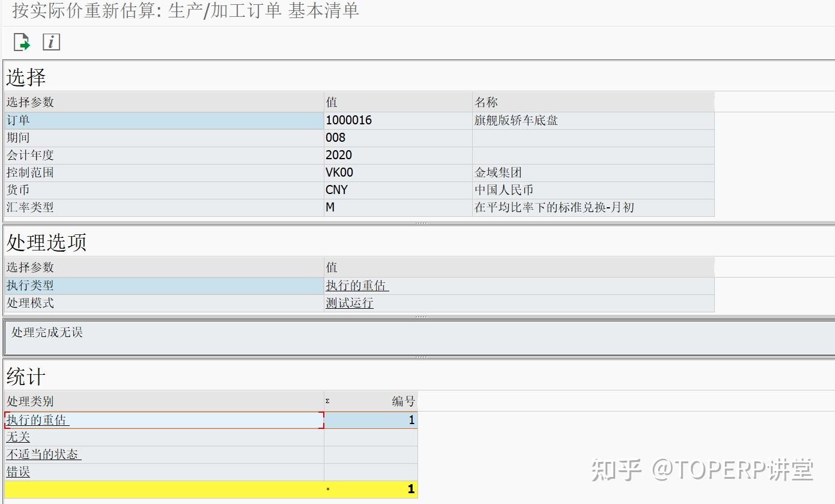
Task: Click the 测试运行 link for processing mode
Action: point(349,303)
